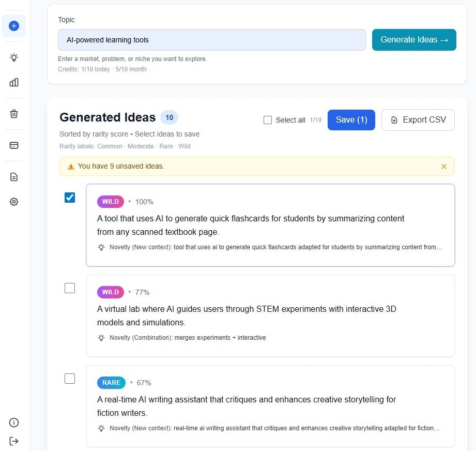The width and height of the screenshot is (476, 451).
Task: Uncheck the selected flashcards idea
Action: [x=70, y=198]
